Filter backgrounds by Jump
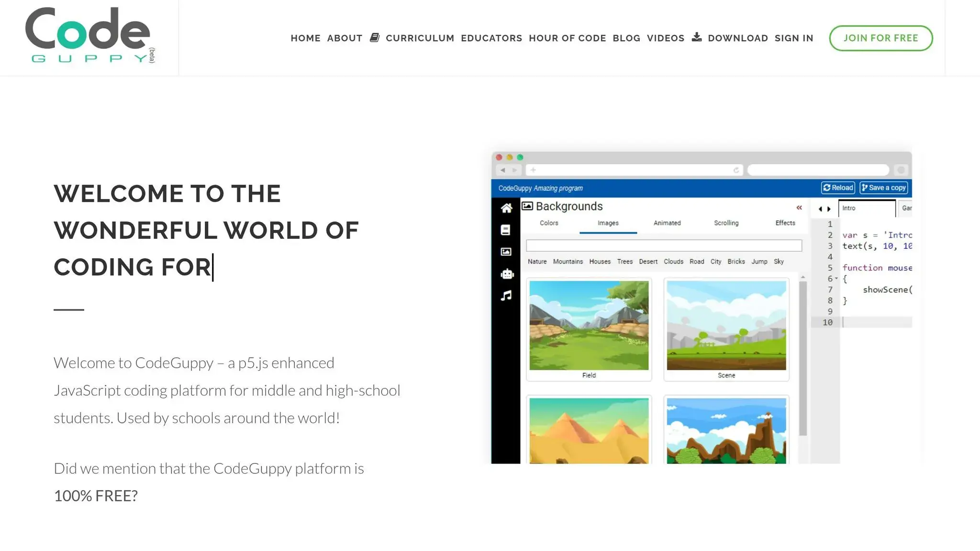 [x=759, y=262]
